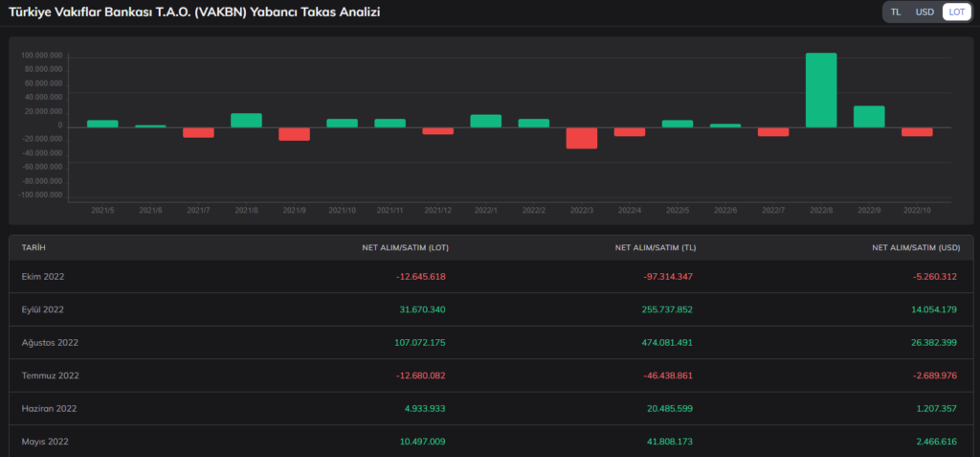The image size is (980, 457).
Task: Click the 2022/4 red bar
Action: (630, 132)
